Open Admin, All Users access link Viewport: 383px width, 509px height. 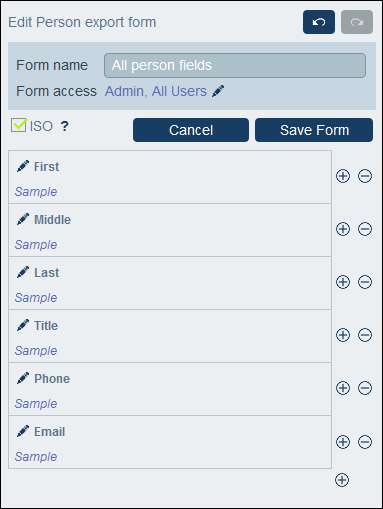coord(156,91)
